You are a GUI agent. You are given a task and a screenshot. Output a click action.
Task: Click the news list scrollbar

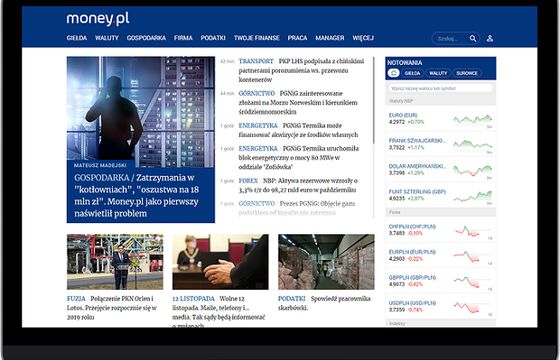[374, 100]
